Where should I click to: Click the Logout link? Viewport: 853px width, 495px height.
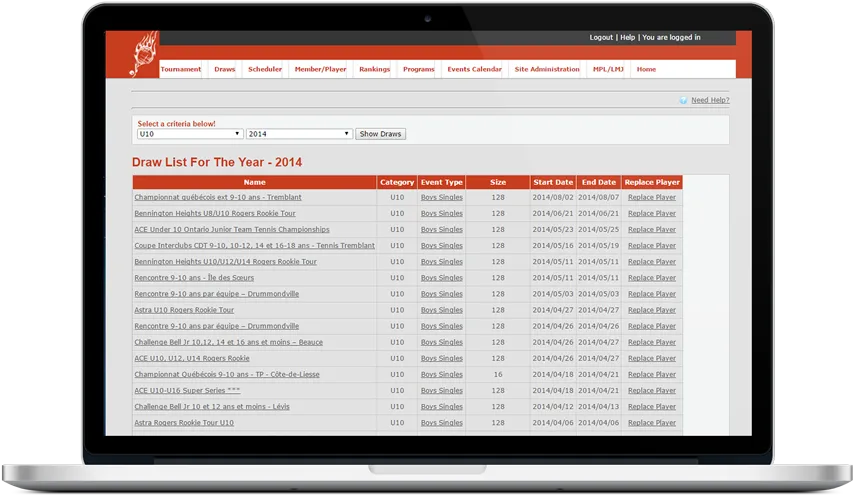point(601,38)
